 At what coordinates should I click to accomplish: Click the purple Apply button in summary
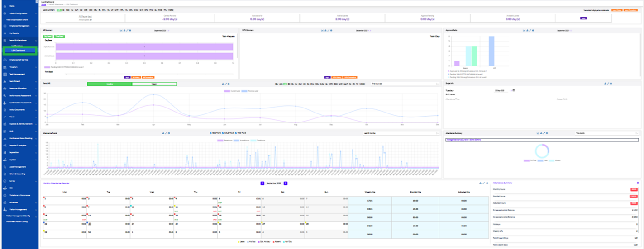[x=128, y=77]
